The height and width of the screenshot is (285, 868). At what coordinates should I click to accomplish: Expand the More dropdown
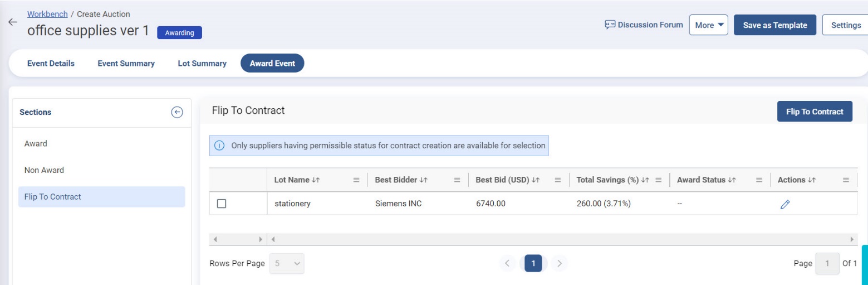pyautogui.click(x=708, y=25)
